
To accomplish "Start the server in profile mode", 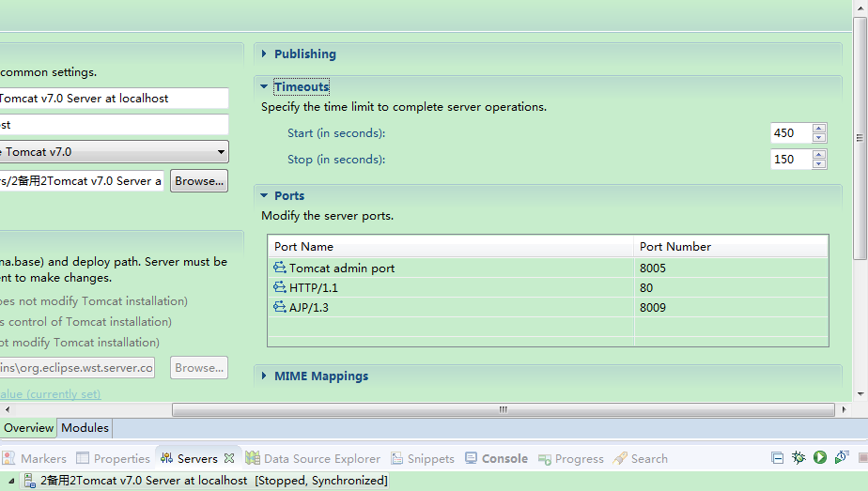I will pos(842,458).
